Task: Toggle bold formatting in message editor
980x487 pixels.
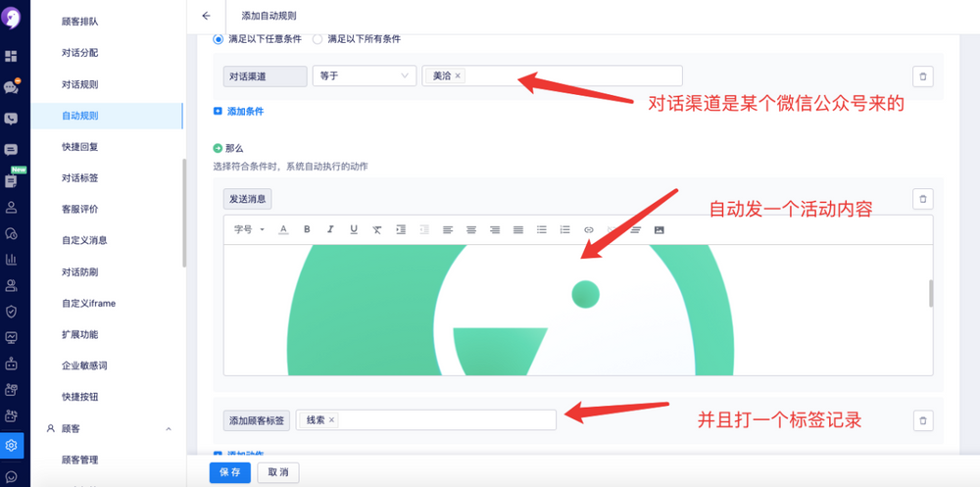Action: [307, 229]
